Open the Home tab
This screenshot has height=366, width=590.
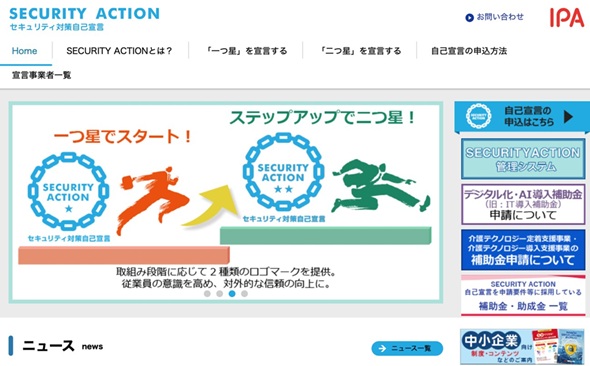tap(24, 51)
